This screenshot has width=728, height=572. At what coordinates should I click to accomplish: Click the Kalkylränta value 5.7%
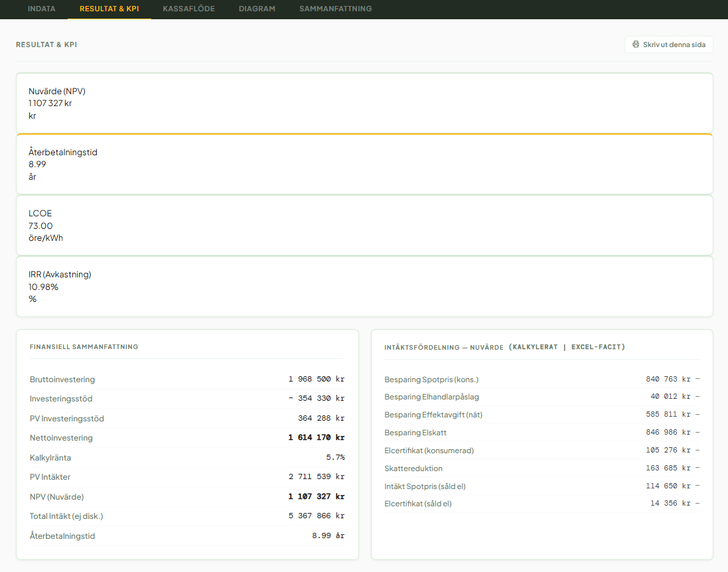335,458
